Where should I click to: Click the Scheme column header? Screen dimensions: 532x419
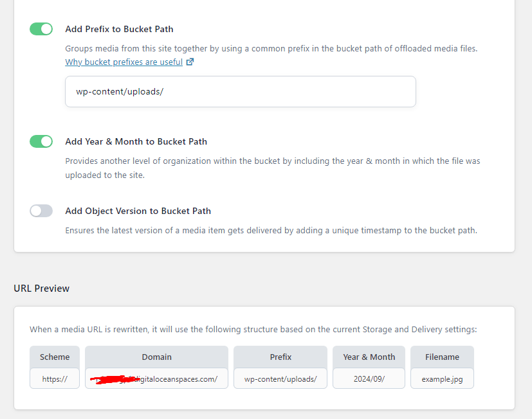coord(55,357)
